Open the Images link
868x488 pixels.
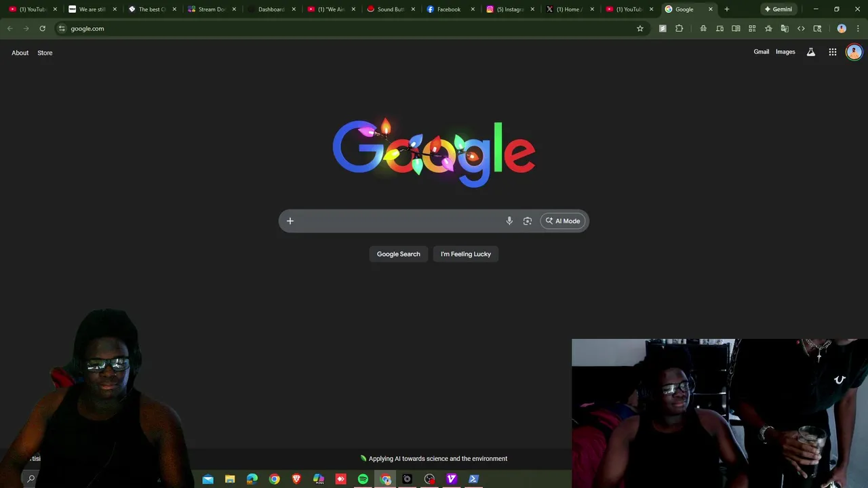(785, 52)
